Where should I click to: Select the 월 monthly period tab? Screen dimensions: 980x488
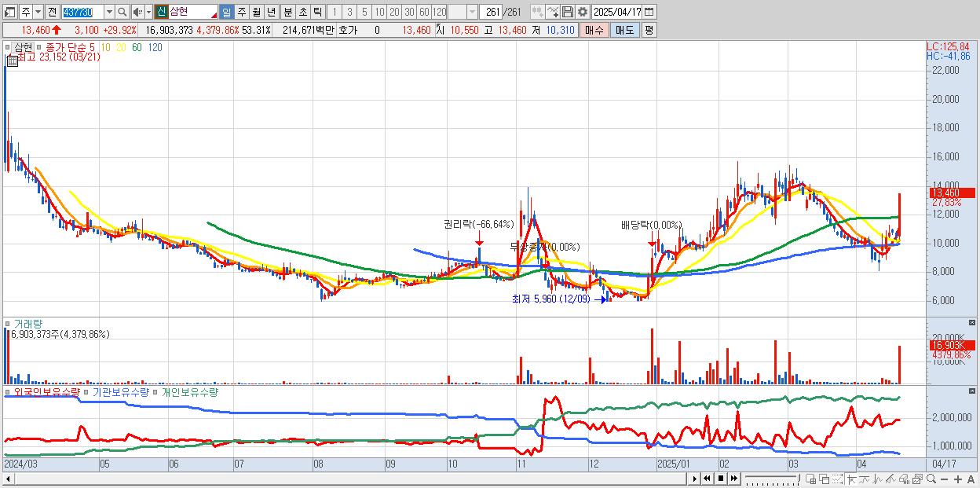click(x=256, y=12)
